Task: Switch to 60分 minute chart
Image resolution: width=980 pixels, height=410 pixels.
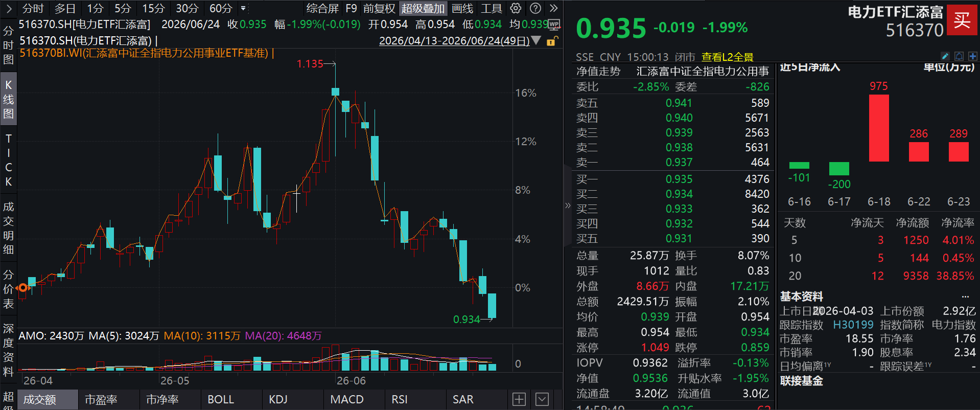Action: (x=221, y=9)
